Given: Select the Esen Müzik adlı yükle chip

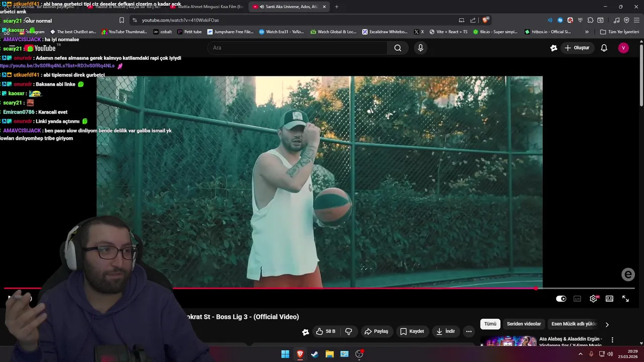Looking at the screenshot, I should pyautogui.click(x=574, y=324).
